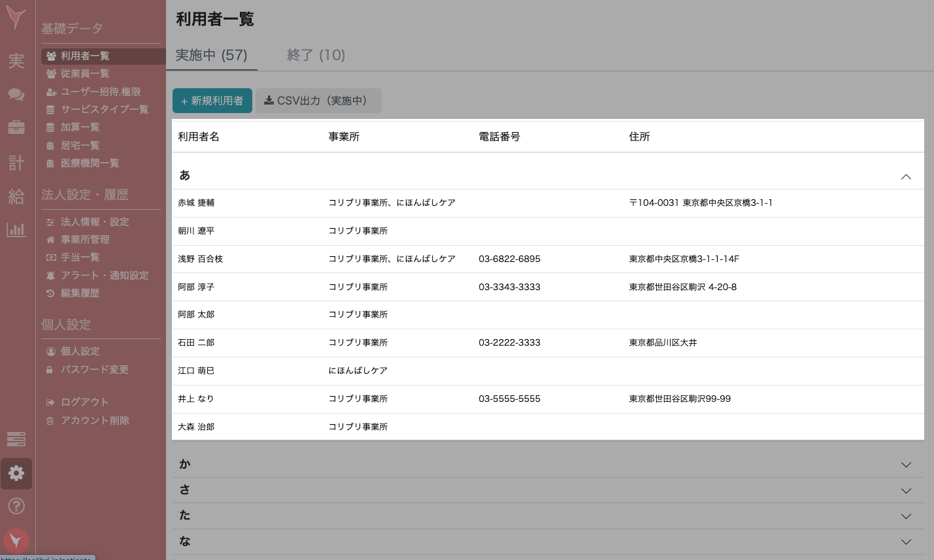
Task: Expand the な section
Action: (906, 541)
